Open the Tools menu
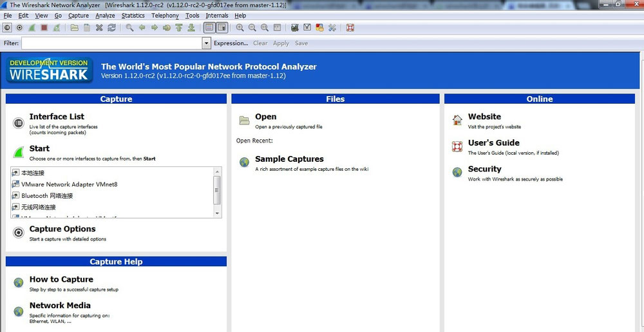 192,15
